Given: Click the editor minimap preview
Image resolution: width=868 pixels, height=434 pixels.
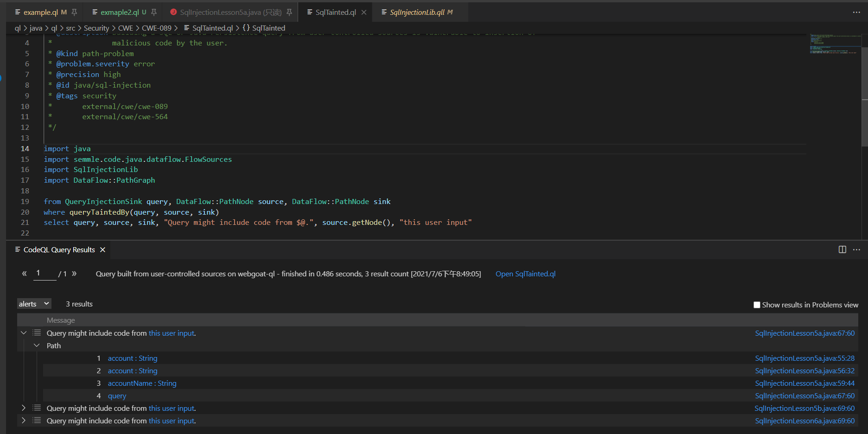Looking at the screenshot, I should [x=835, y=44].
